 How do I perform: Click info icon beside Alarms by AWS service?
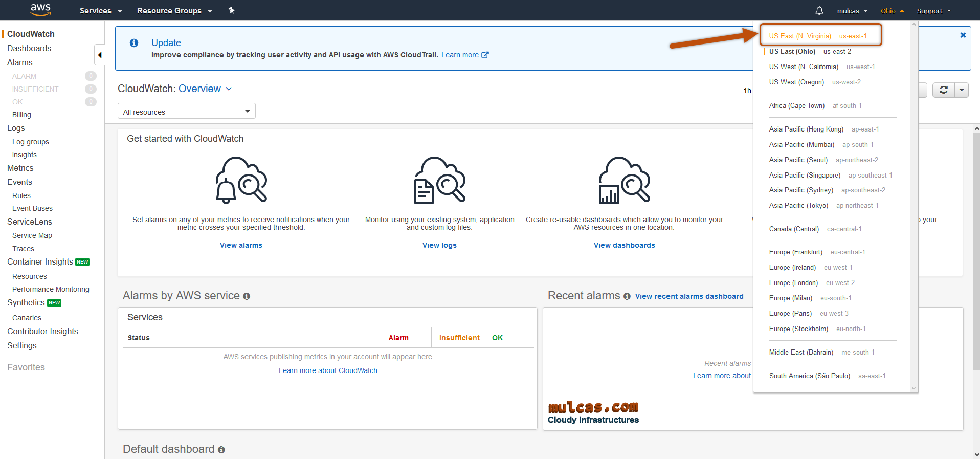tap(247, 296)
